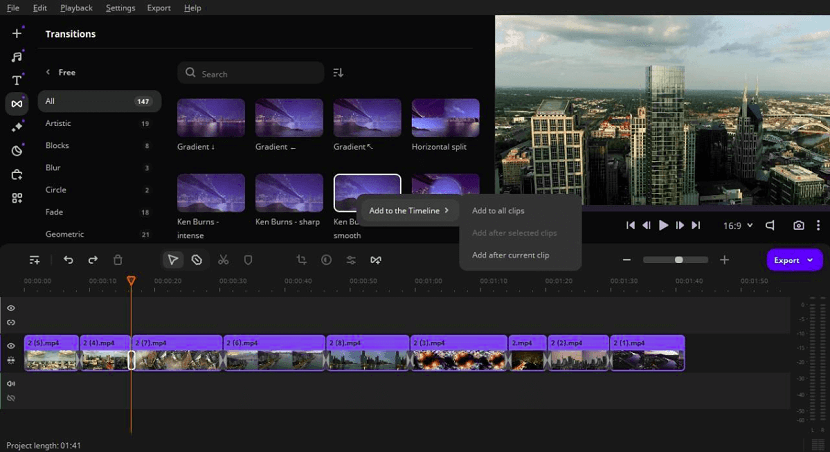Split clip with scissors icon

223,260
